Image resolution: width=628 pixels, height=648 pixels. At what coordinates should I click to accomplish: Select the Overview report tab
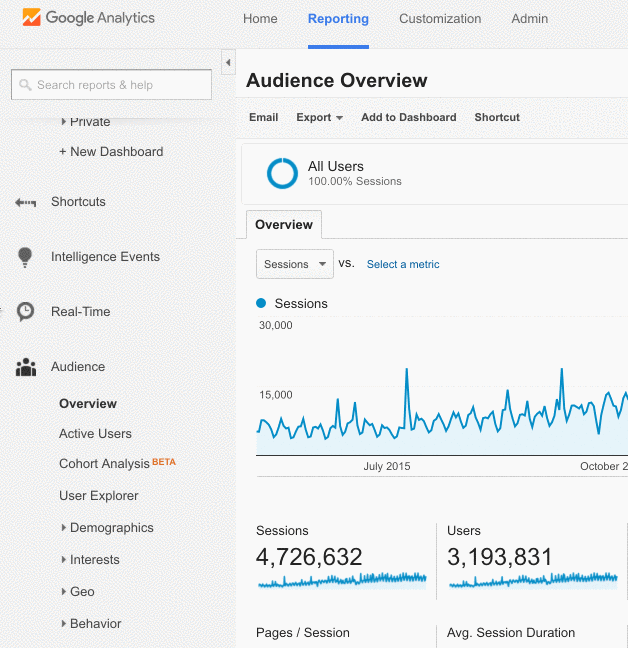click(x=284, y=224)
